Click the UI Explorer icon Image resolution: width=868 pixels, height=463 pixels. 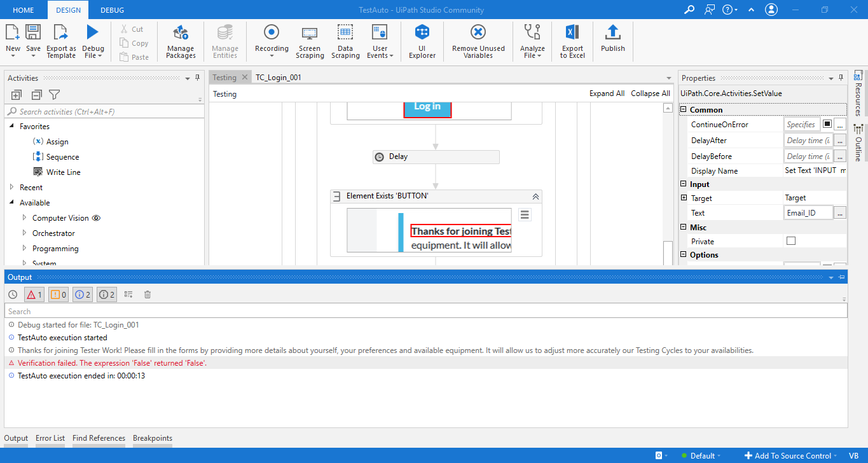pyautogui.click(x=422, y=41)
